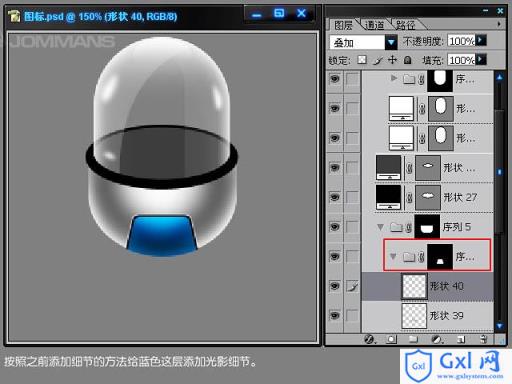Switch to the 路径 tab

pos(406,25)
